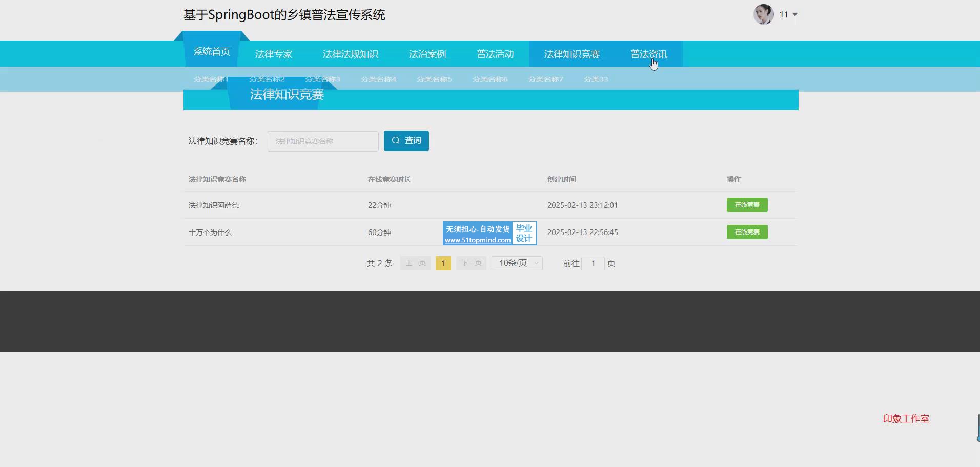980x467 pixels.
Task: Click the 查询 search button
Action: [406, 141]
